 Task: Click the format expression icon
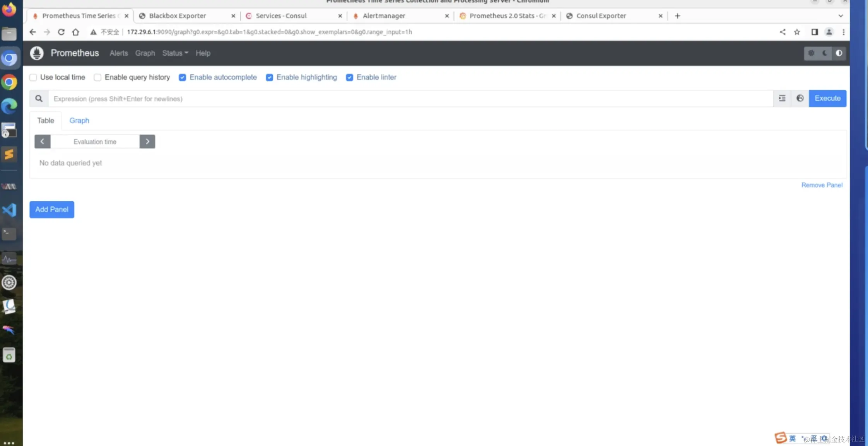tap(782, 99)
